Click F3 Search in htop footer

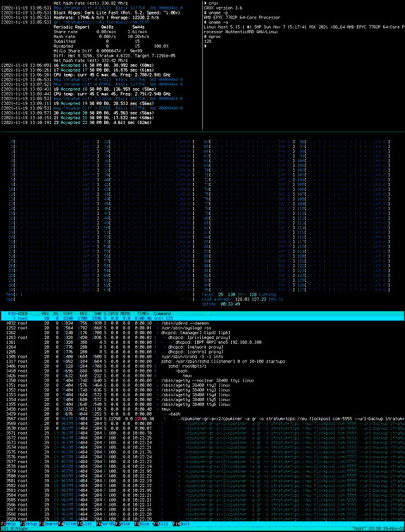(49, 524)
